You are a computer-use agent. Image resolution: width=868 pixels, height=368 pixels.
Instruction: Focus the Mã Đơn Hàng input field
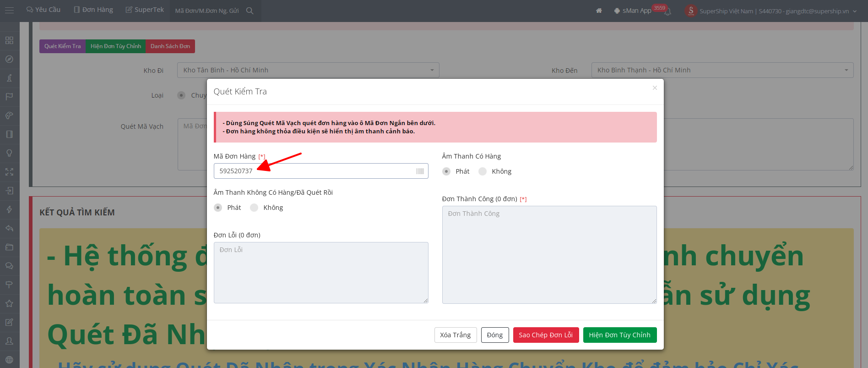coord(321,171)
